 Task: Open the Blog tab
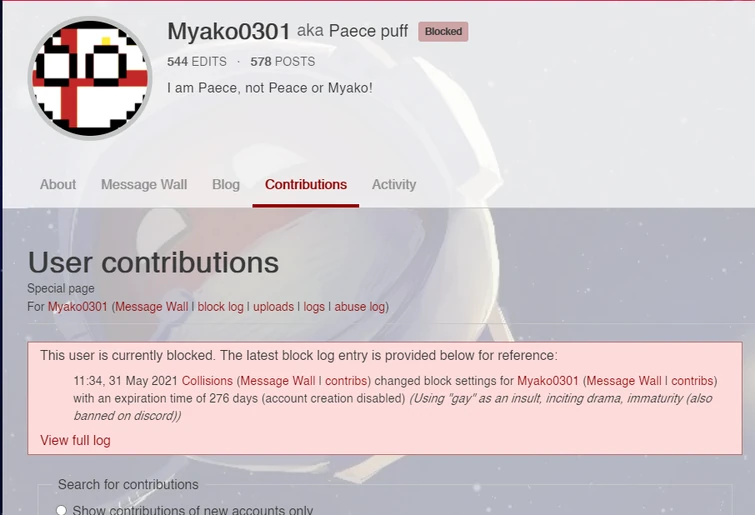(226, 185)
